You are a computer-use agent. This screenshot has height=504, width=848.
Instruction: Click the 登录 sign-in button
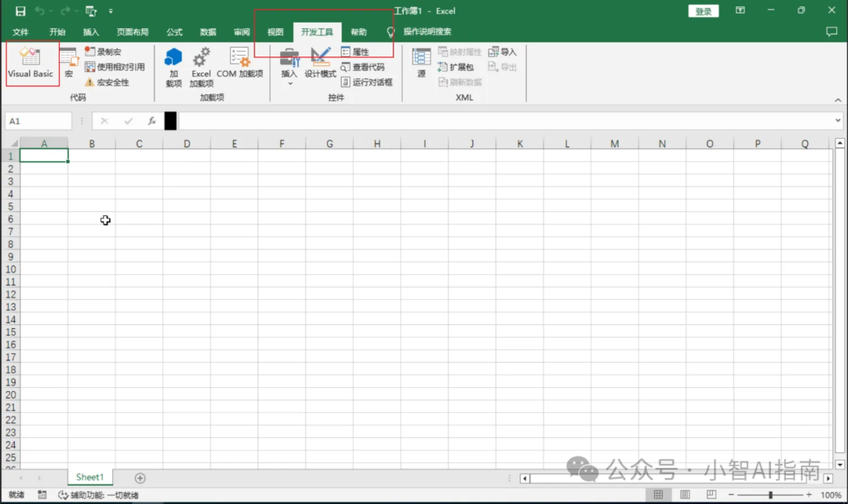[703, 11]
